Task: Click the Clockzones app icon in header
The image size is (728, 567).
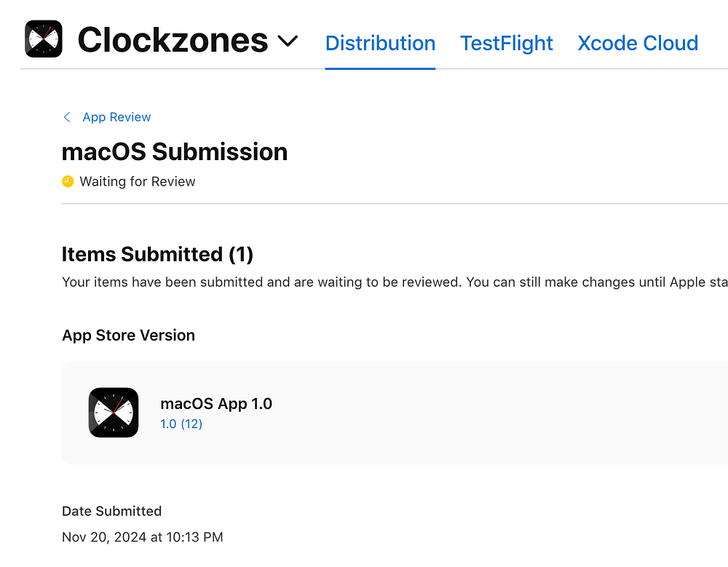Action: pos(44,39)
